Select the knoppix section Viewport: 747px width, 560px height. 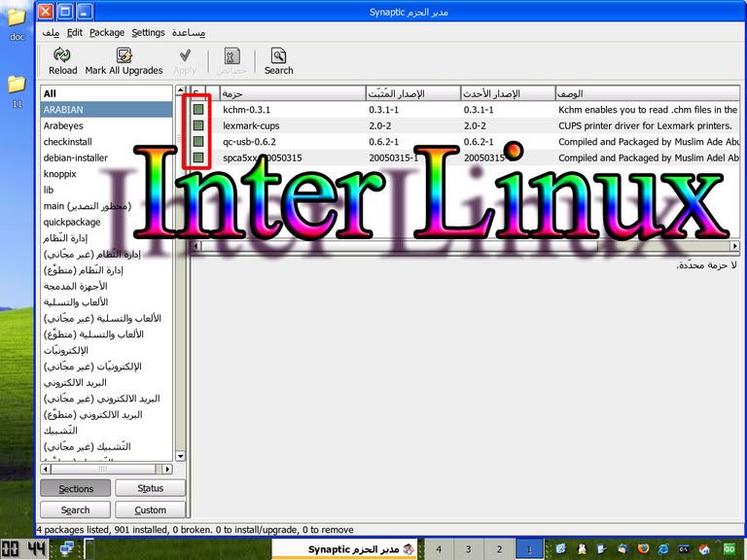point(107,174)
